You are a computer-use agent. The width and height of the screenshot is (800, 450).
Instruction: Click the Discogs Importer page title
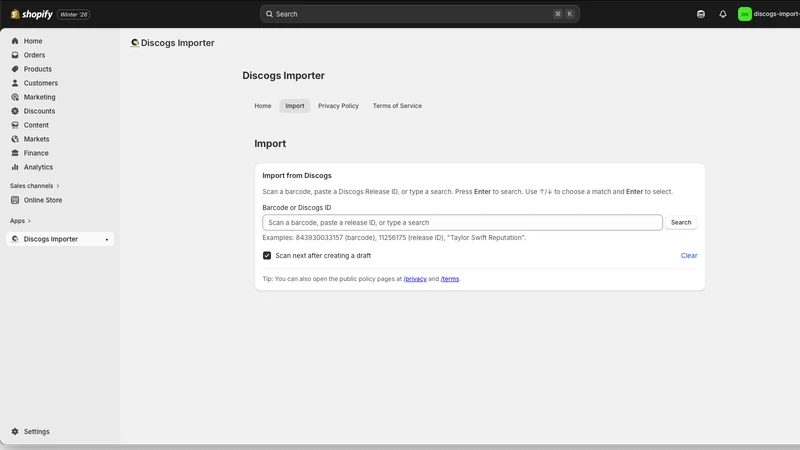pyautogui.click(x=283, y=76)
